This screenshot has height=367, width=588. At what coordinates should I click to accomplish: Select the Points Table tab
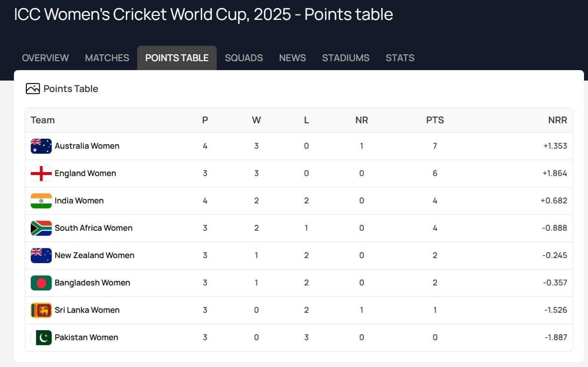pyautogui.click(x=177, y=58)
